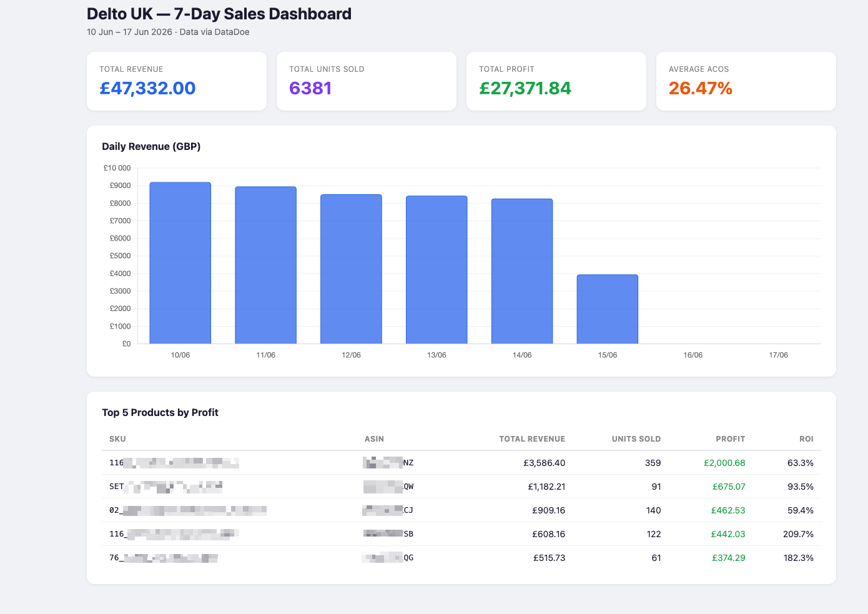
Task: Click the ROI cell 182.3%
Action: tap(799, 558)
